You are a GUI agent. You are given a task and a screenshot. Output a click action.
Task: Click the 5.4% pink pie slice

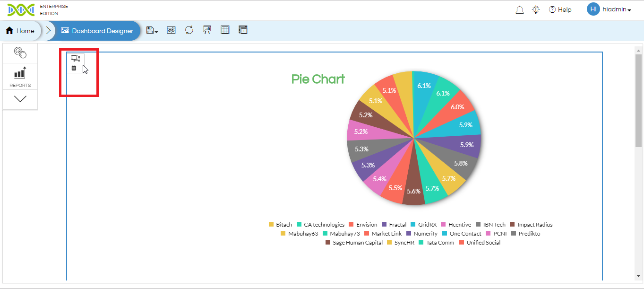pyautogui.click(x=379, y=179)
